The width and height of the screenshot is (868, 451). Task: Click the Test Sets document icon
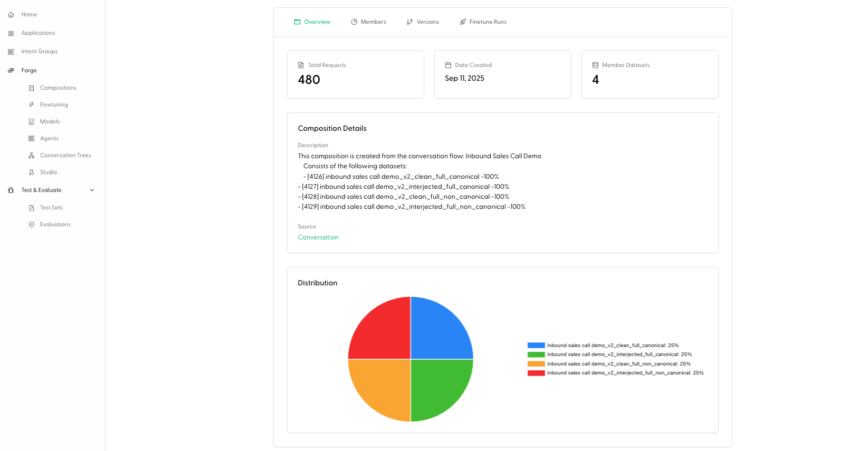(x=31, y=208)
